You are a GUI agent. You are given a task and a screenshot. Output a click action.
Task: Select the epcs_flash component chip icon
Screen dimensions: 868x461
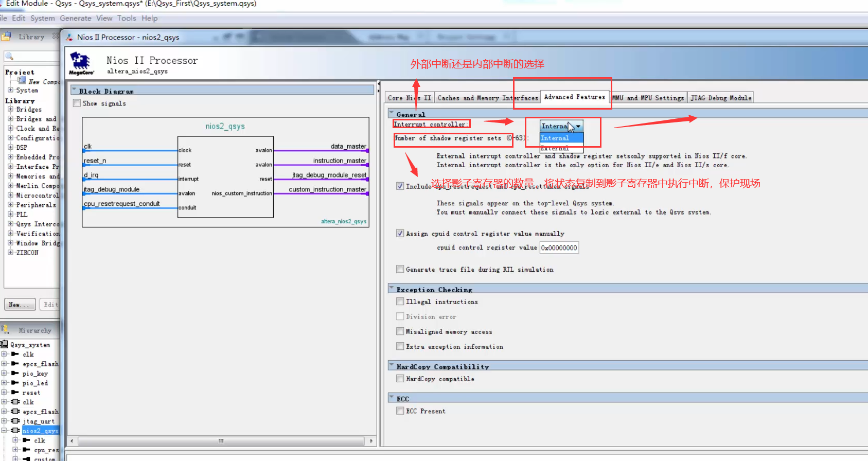tap(15, 411)
